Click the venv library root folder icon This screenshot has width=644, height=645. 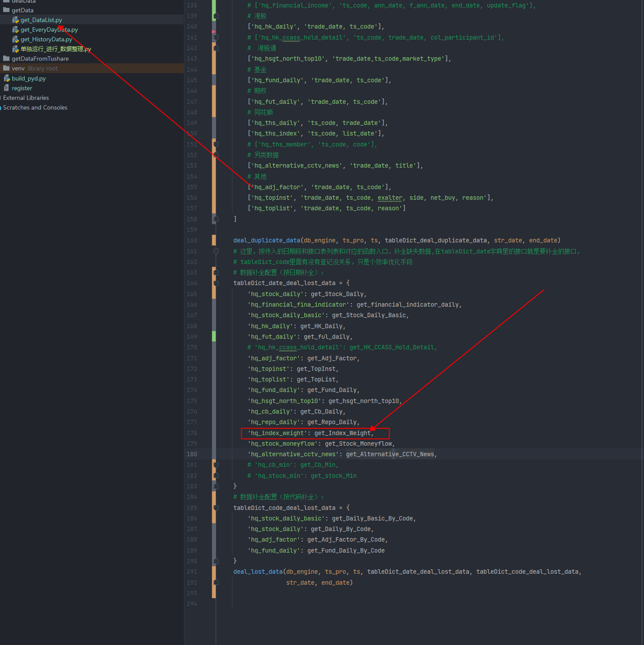7,68
